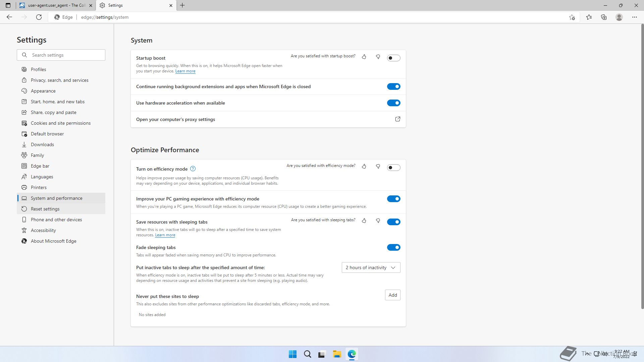Image resolution: width=644 pixels, height=362 pixels.
Task: Open a new tab
Action: 182,5
